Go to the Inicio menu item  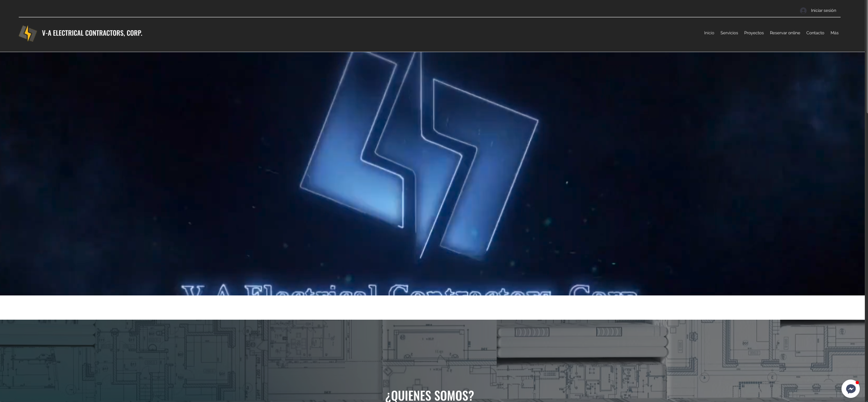tap(709, 33)
